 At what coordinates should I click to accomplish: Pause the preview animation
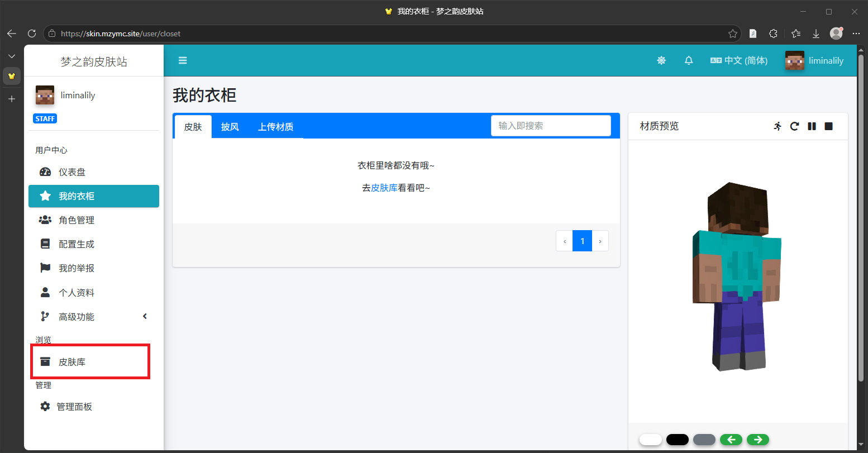tap(812, 126)
